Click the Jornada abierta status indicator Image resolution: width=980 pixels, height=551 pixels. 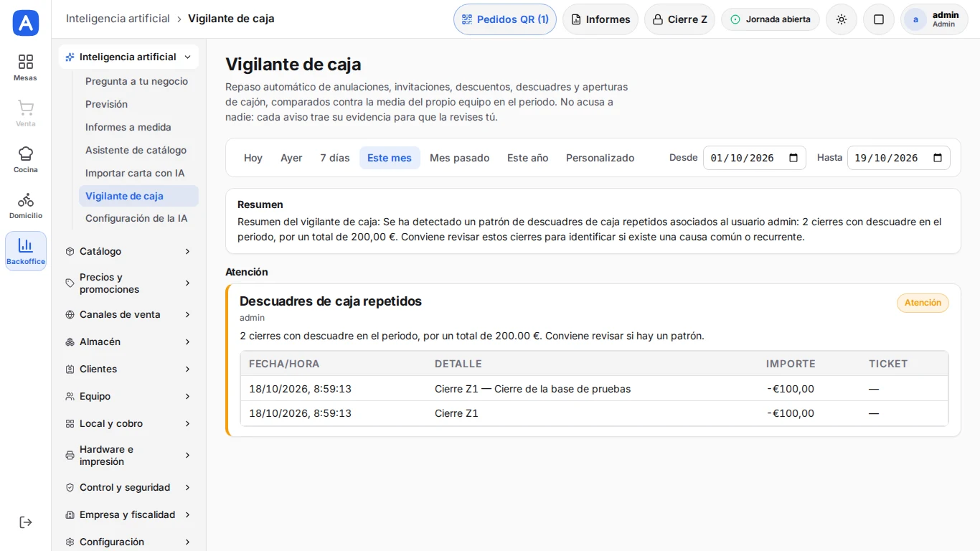[x=771, y=19]
